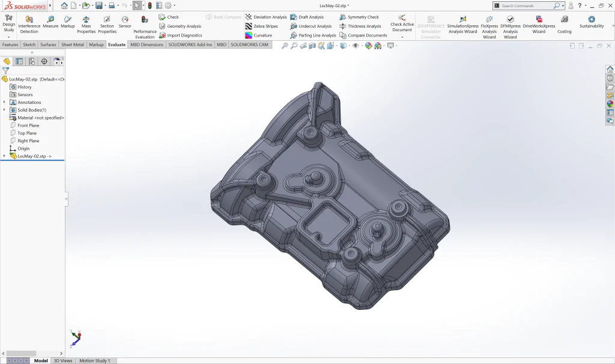Open the Interference Detection tool
Viewport: 615px width, 364px height.
click(29, 24)
